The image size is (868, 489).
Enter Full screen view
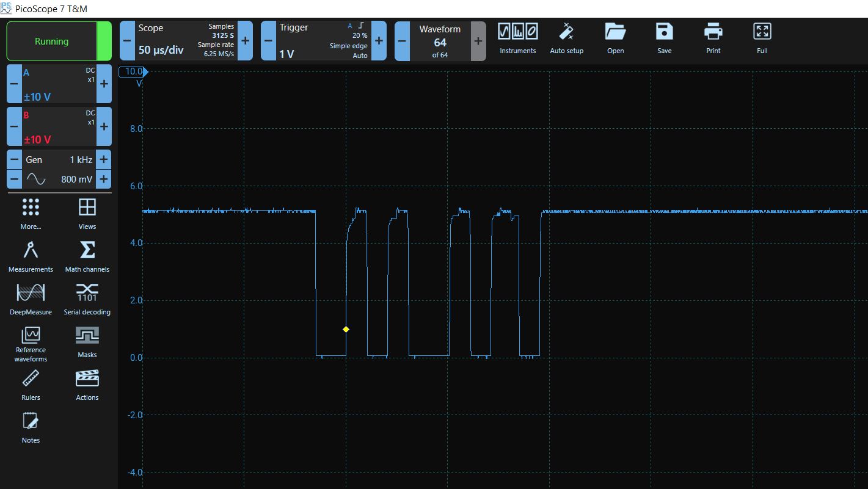[x=762, y=38]
